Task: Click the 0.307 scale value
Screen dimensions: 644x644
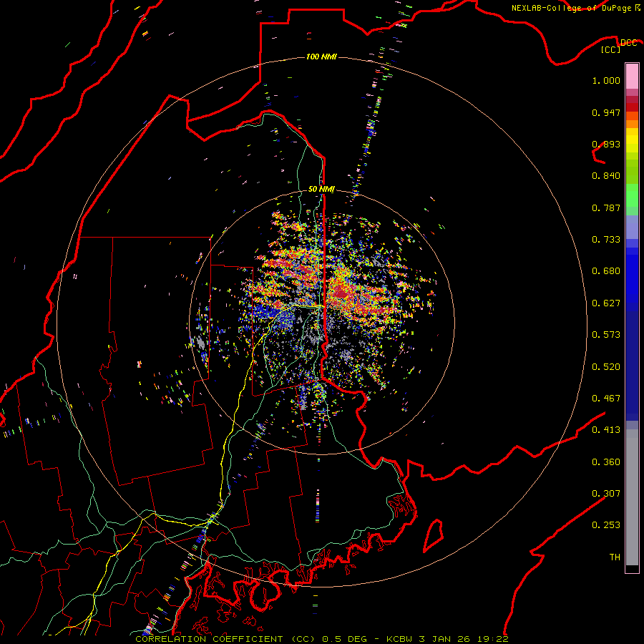Action: (606, 494)
